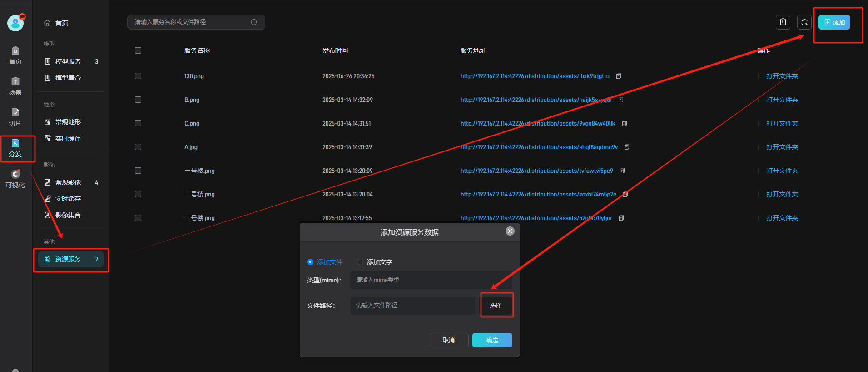Click the 添加 button
Viewport: 868px width, 372px height.
834,22
